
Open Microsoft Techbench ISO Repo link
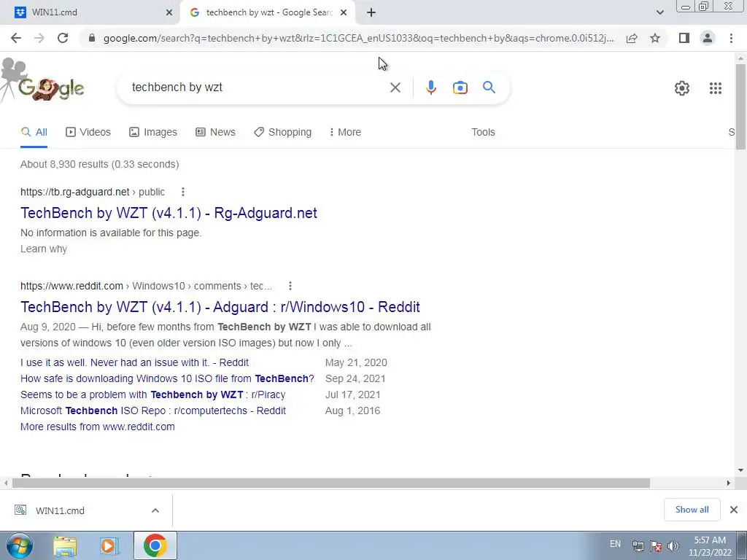coord(153,411)
